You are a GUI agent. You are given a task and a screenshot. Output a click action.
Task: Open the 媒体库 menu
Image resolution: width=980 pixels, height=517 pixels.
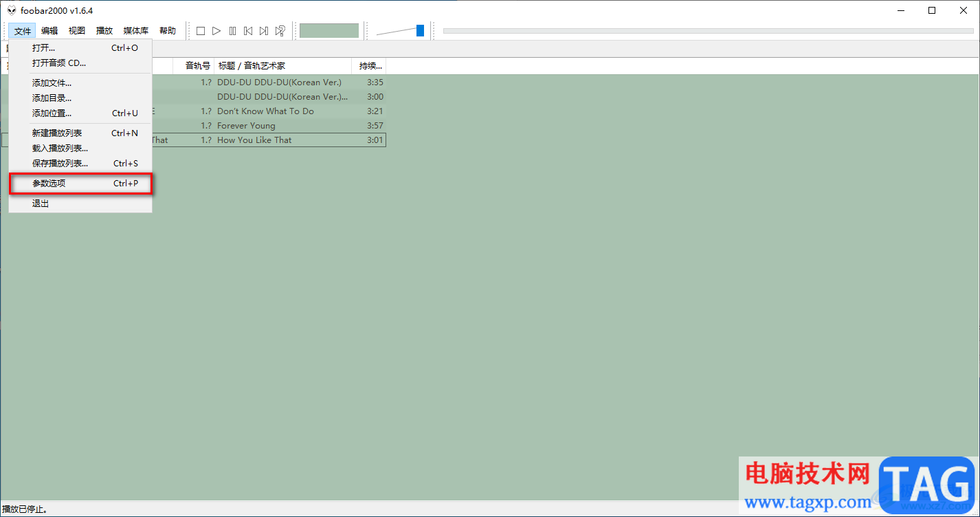[x=136, y=31]
